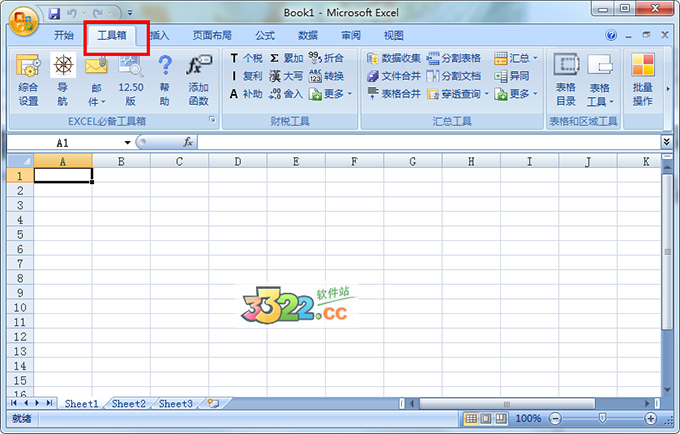Click zoom out minus button
The height and width of the screenshot is (434, 680).
(x=556, y=418)
